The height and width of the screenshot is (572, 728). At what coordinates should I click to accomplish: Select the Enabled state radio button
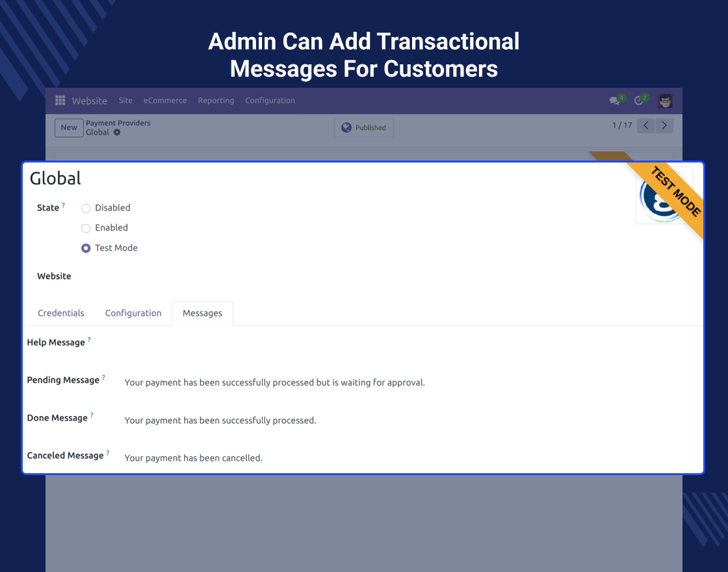pyautogui.click(x=86, y=228)
